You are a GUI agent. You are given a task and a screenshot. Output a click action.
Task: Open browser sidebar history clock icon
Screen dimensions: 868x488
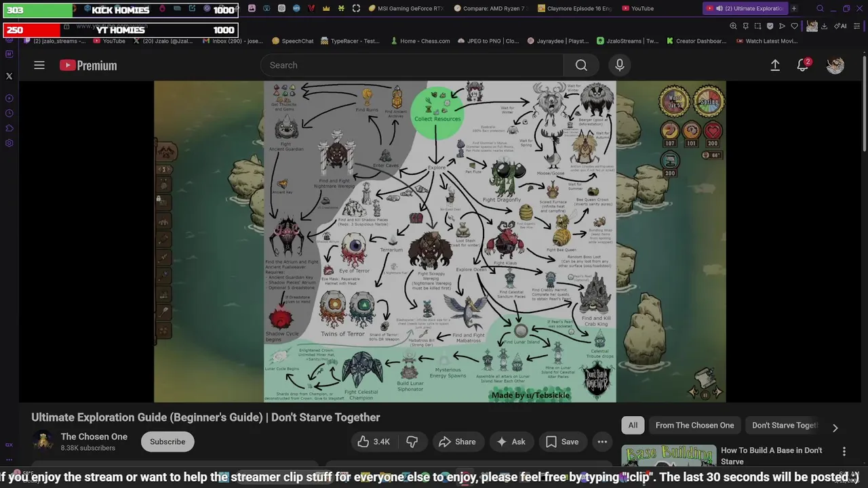(9, 113)
